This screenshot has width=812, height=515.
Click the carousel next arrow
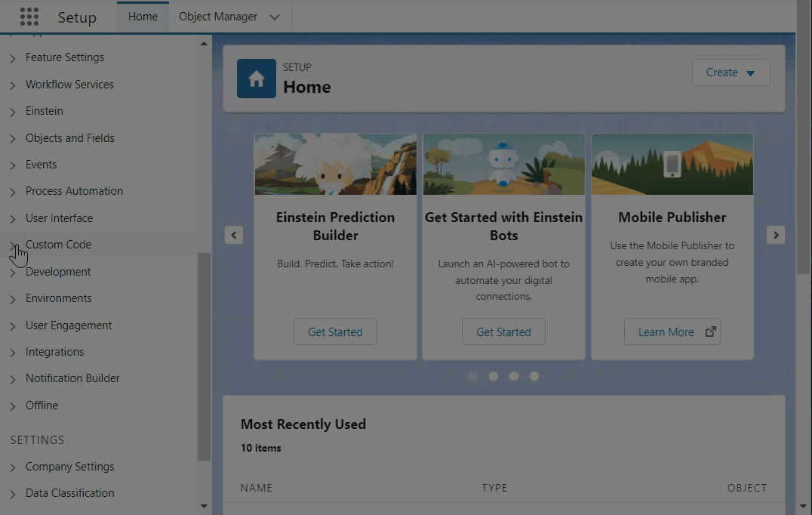pyautogui.click(x=775, y=235)
